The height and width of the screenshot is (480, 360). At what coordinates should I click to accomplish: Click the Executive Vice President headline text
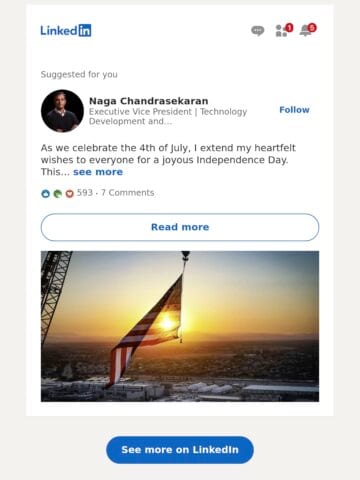click(168, 116)
